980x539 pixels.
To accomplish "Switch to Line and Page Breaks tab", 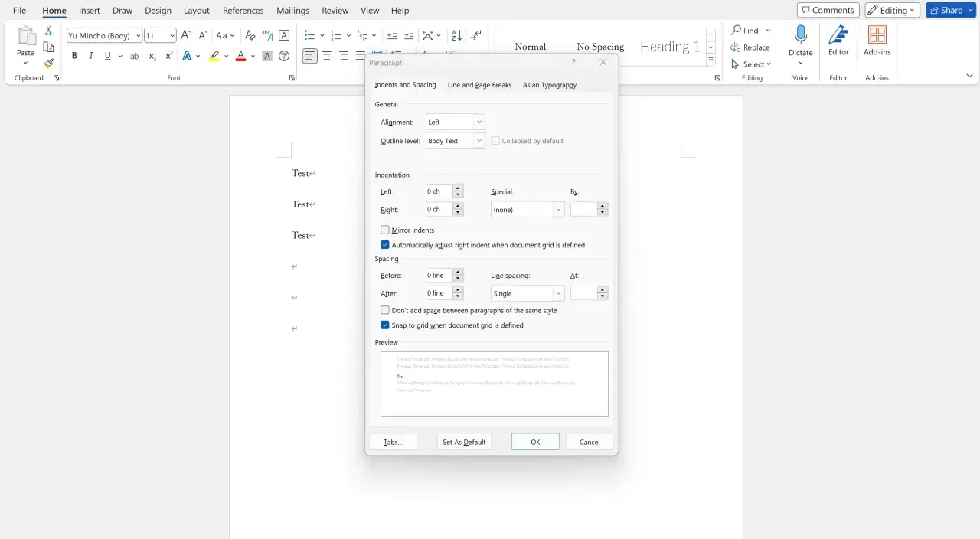I will pos(479,85).
